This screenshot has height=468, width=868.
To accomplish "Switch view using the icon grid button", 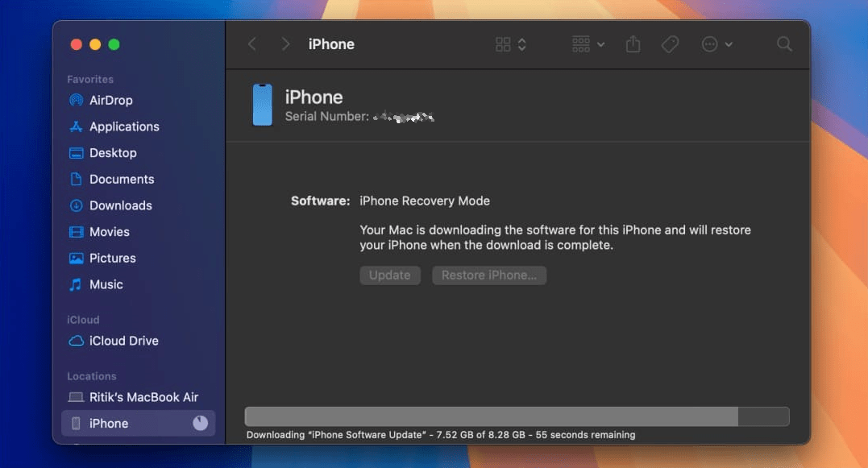I will click(x=503, y=44).
